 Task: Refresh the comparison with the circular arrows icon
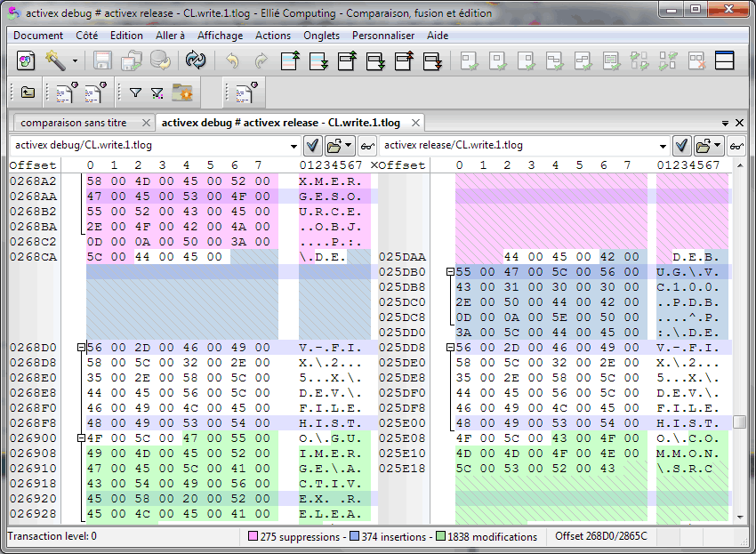pos(194,61)
